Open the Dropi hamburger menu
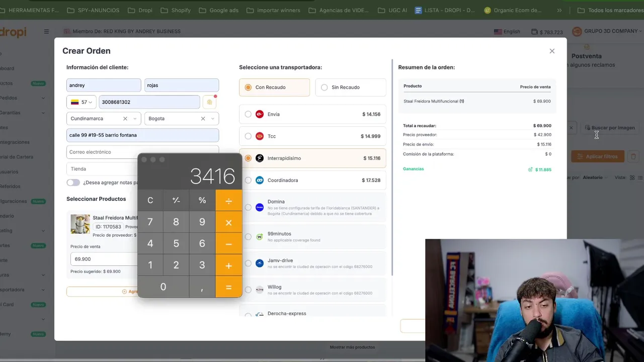644x362 pixels. coord(46,31)
